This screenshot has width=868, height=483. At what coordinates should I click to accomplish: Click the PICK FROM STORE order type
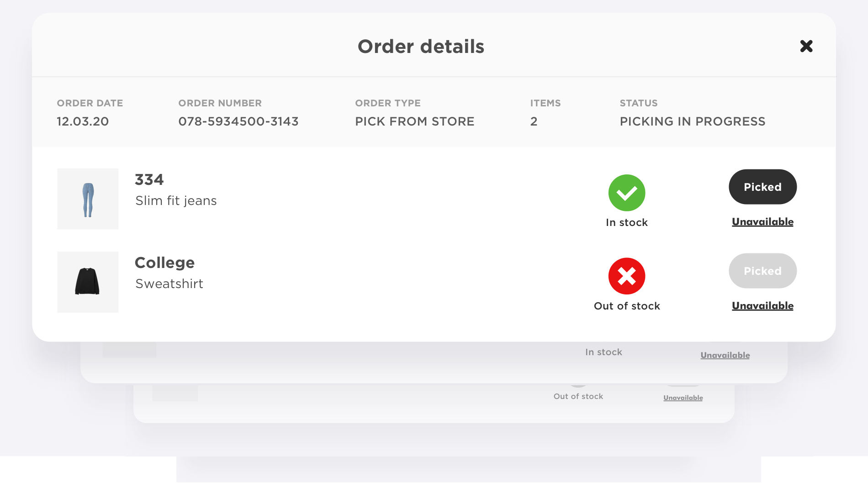(x=415, y=121)
